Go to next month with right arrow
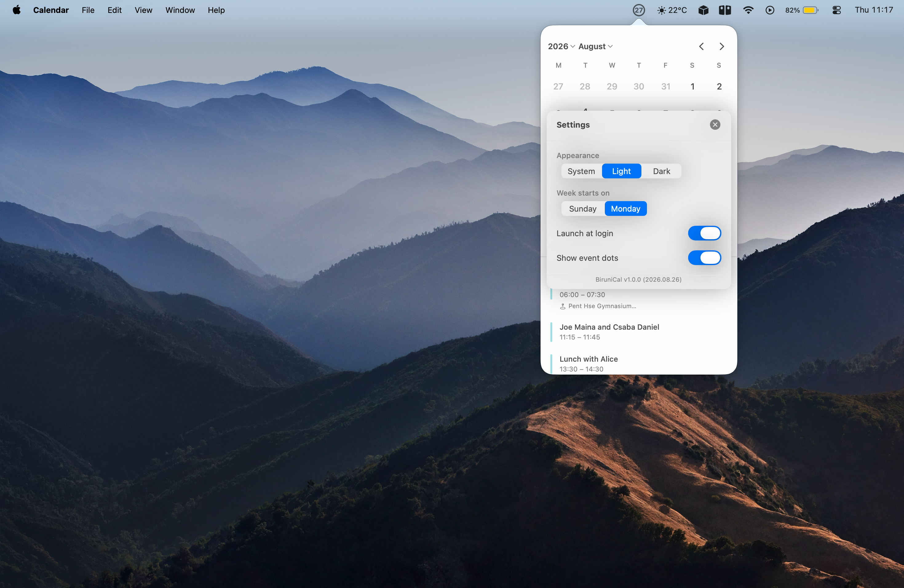904x588 pixels. coord(722,46)
